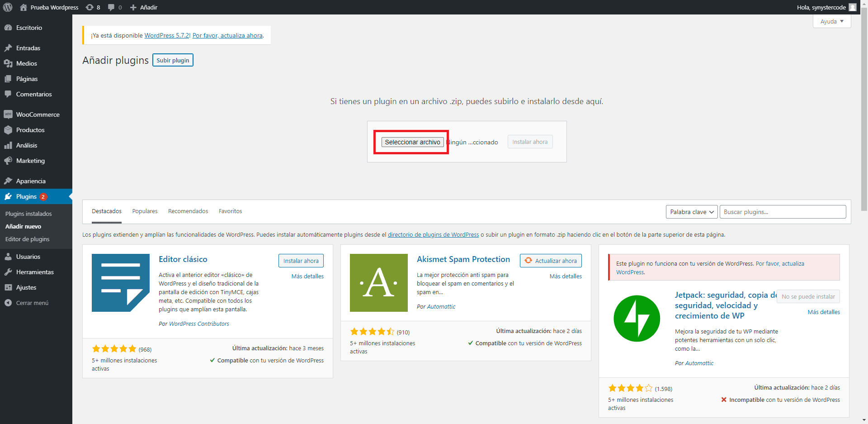Click the Productos box icon
The image size is (868, 424).
click(8, 130)
